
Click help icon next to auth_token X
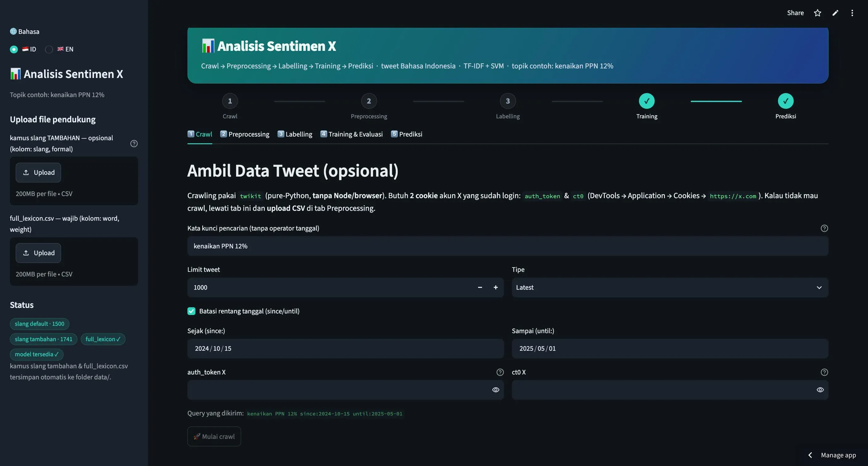pos(500,372)
